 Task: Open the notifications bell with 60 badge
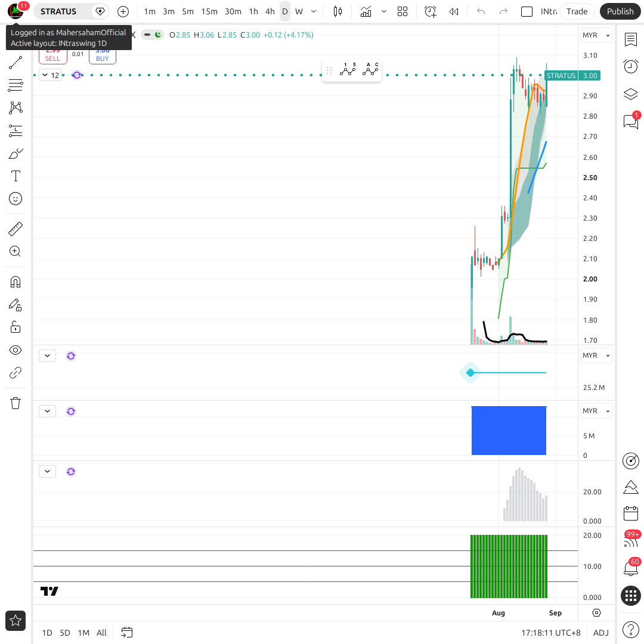tap(630, 568)
